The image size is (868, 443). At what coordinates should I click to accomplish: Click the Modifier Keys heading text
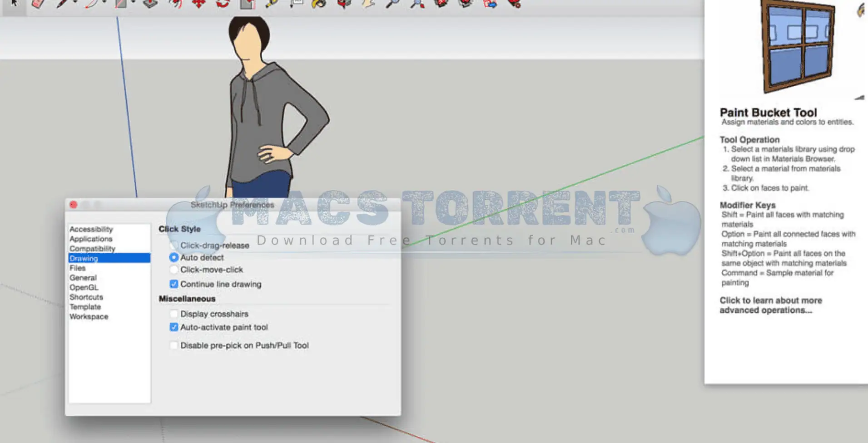pos(747,205)
